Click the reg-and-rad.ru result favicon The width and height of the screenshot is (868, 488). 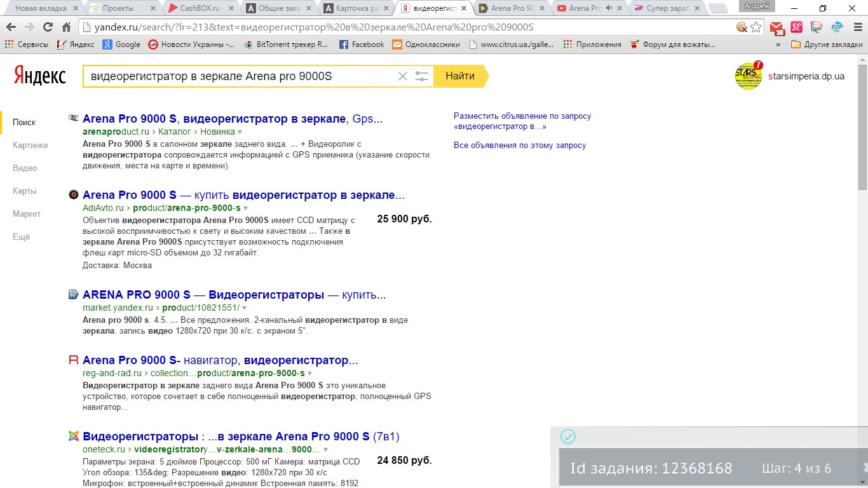tap(74, 360)
